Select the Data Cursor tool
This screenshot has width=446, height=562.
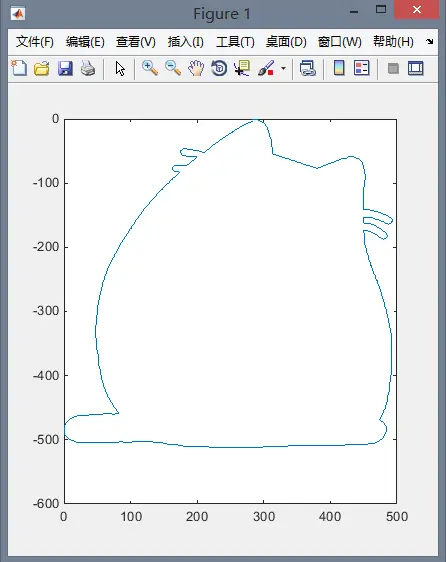click(x=242, y=68)
